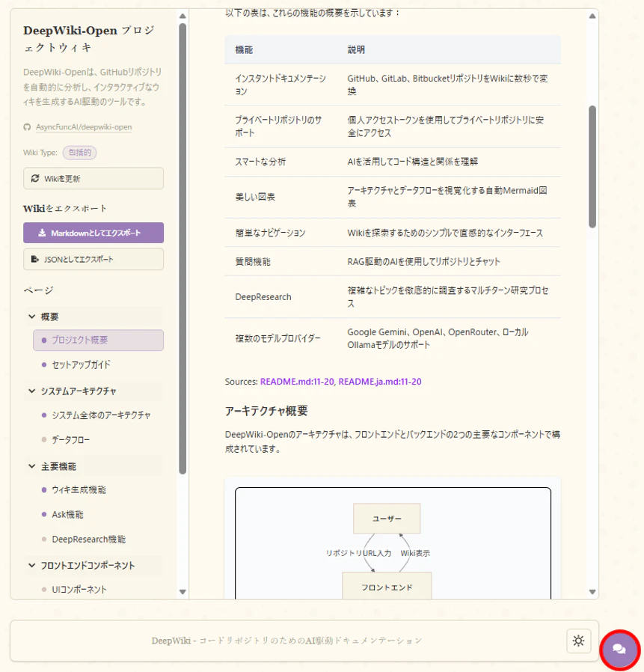Screen dimensions: 644x672
Task: Click the フロントエンド node in the diagram
Action: click(387, 586)
